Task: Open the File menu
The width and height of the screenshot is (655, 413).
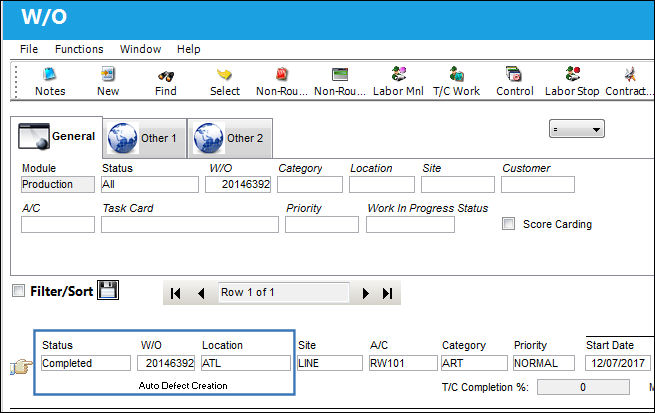Action: (29, 49)
